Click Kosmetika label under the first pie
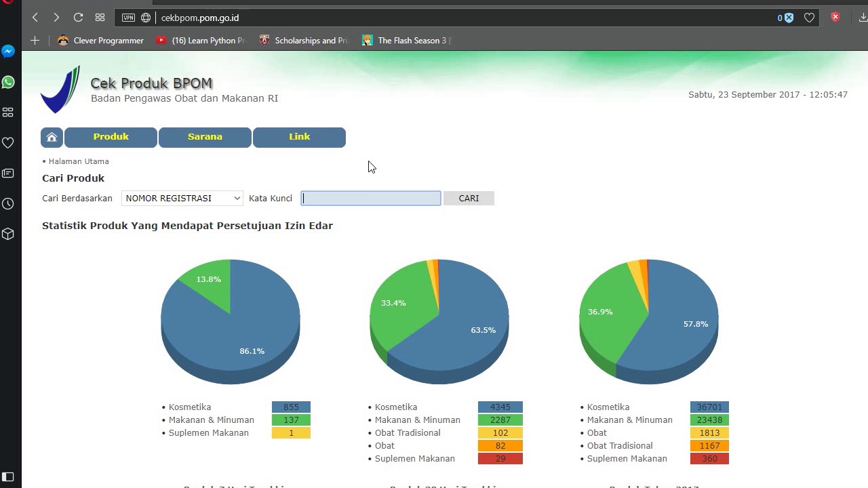The image size is (868, 488). (x=190, y=407)
